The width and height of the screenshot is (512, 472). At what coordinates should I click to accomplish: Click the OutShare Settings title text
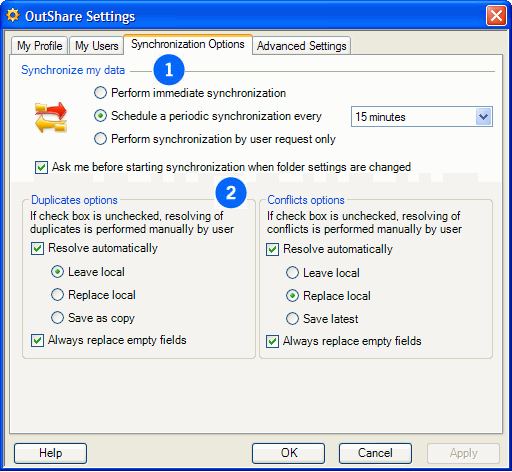[x=80, y=16]
